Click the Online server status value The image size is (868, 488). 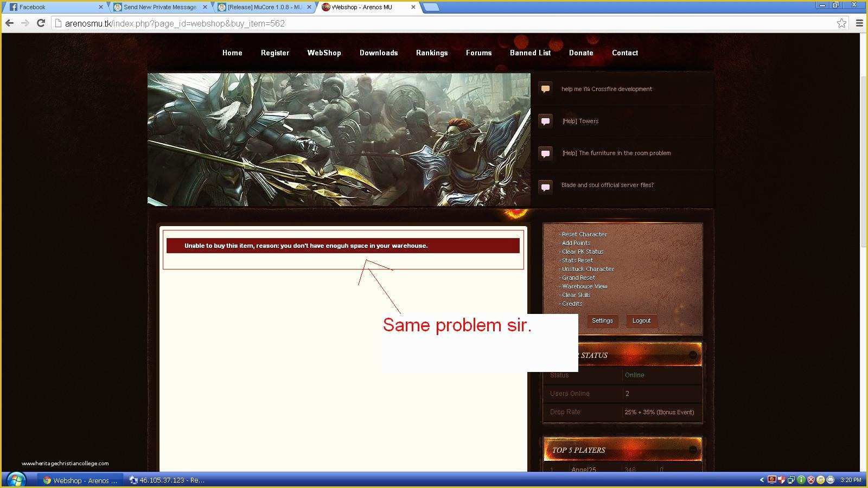click(x=634, y=375)
